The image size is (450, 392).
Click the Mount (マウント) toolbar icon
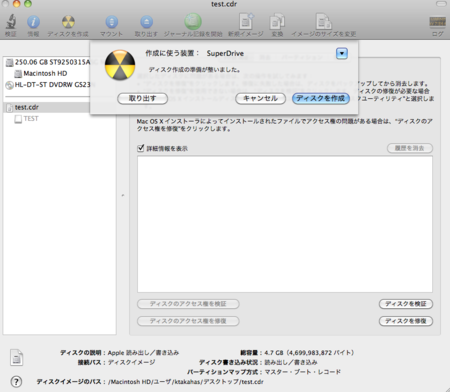coord(112,22)
